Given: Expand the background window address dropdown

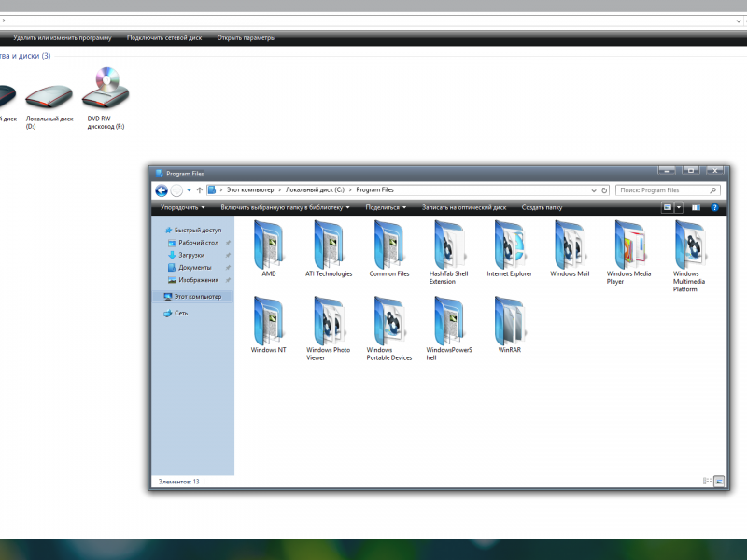Looking at the screenshot, I should [739, 21].
